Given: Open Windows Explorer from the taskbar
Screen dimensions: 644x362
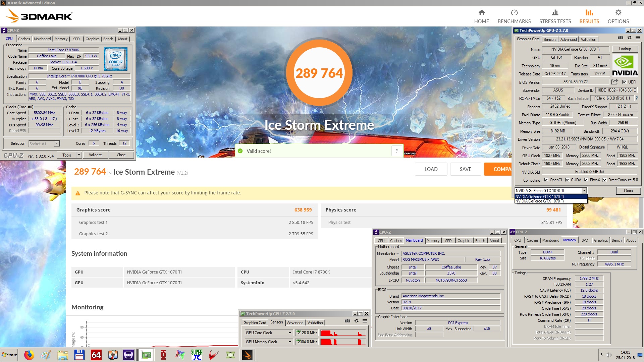Looking at the screenshot, I should click(x=62, y=355).
